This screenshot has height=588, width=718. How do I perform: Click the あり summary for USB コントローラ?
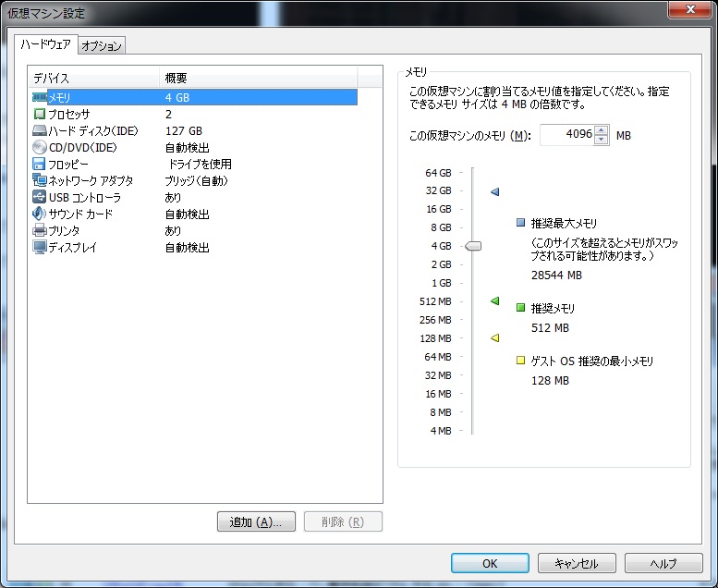click(x=173, y=197)
